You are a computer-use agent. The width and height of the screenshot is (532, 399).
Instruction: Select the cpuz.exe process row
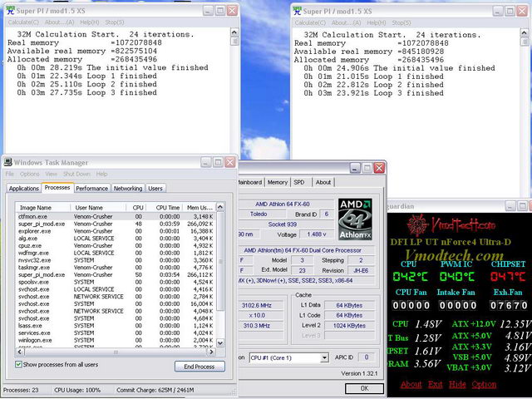[x=116, y=246]
